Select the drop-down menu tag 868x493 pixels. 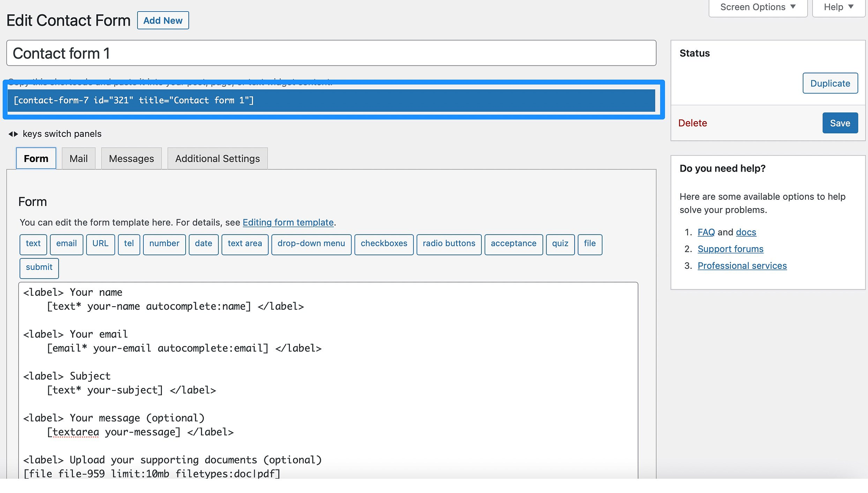tap(311, 243)
